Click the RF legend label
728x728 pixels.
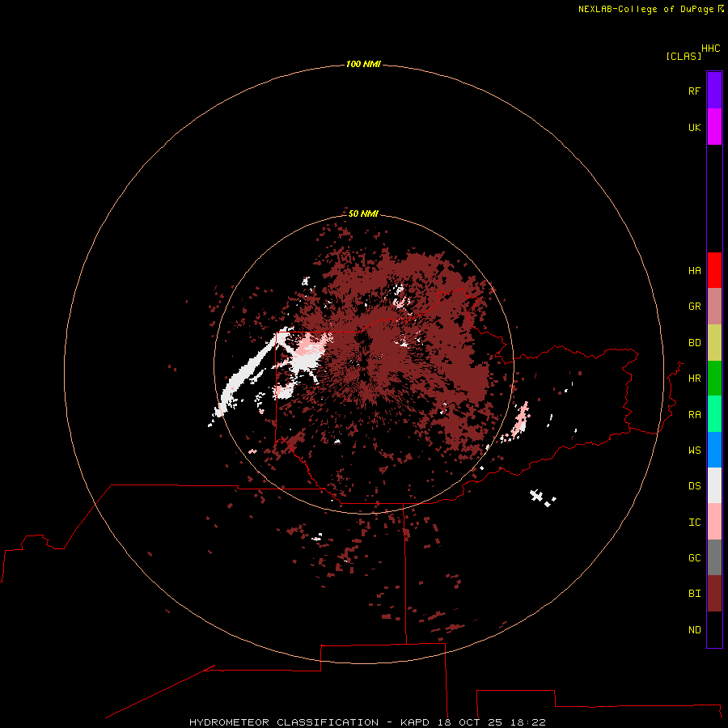(694, 91)
